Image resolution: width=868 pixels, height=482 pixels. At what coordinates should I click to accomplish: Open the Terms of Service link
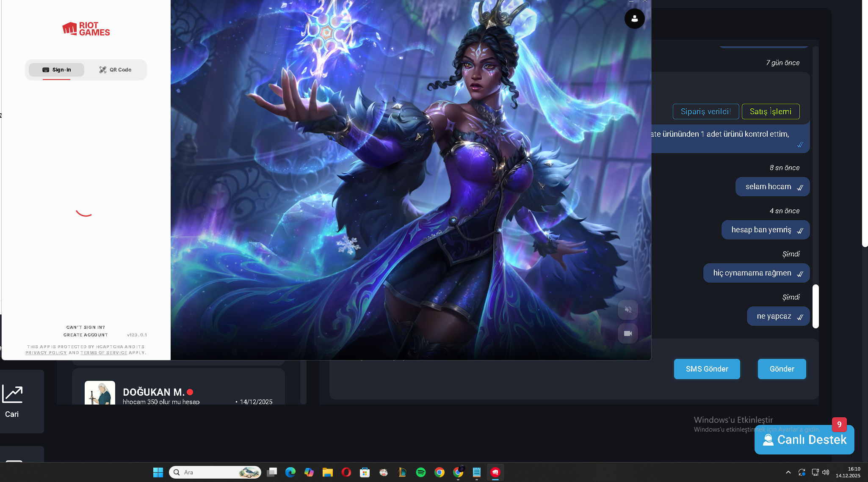tap(104, 353)
